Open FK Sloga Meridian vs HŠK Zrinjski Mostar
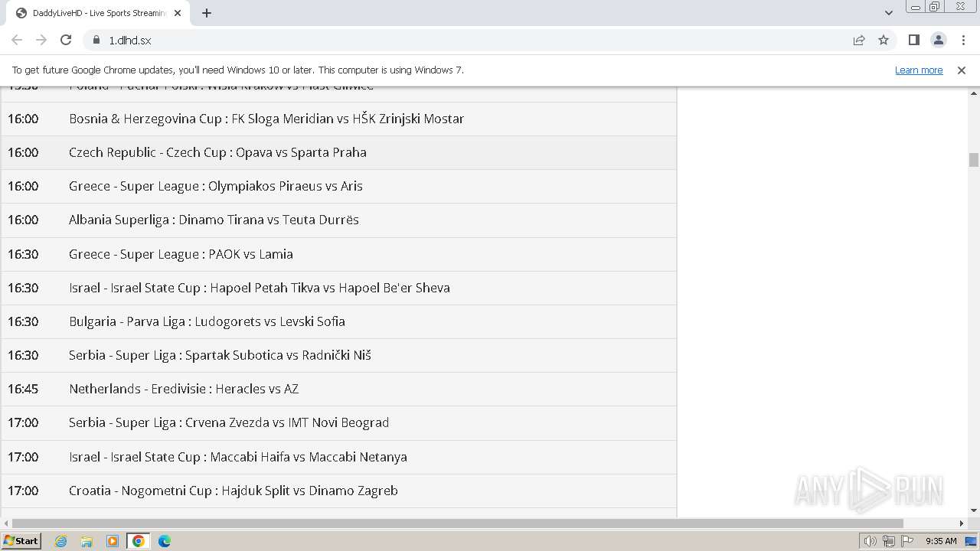The width and height of the screenshot is (980, 551). point(338,119)
